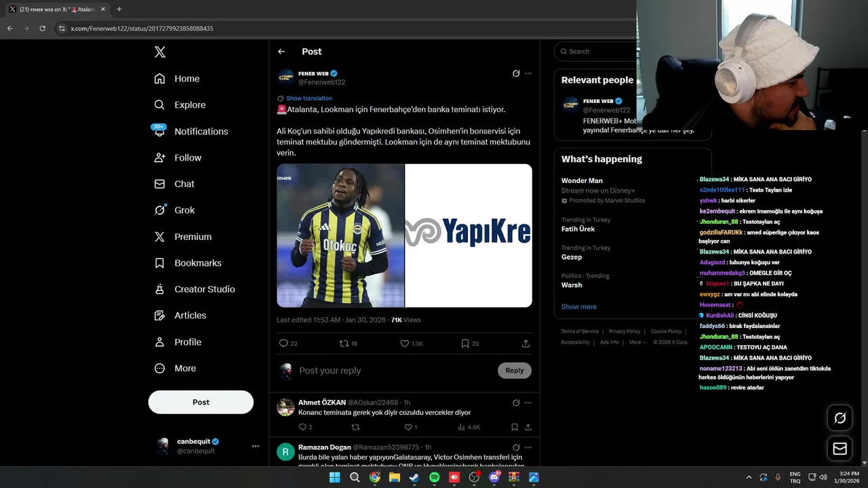The width and height of the screenshot is (868, 488).
Task: Repost Ahmet ÖZKAN's comment
Action: [355, 427]
